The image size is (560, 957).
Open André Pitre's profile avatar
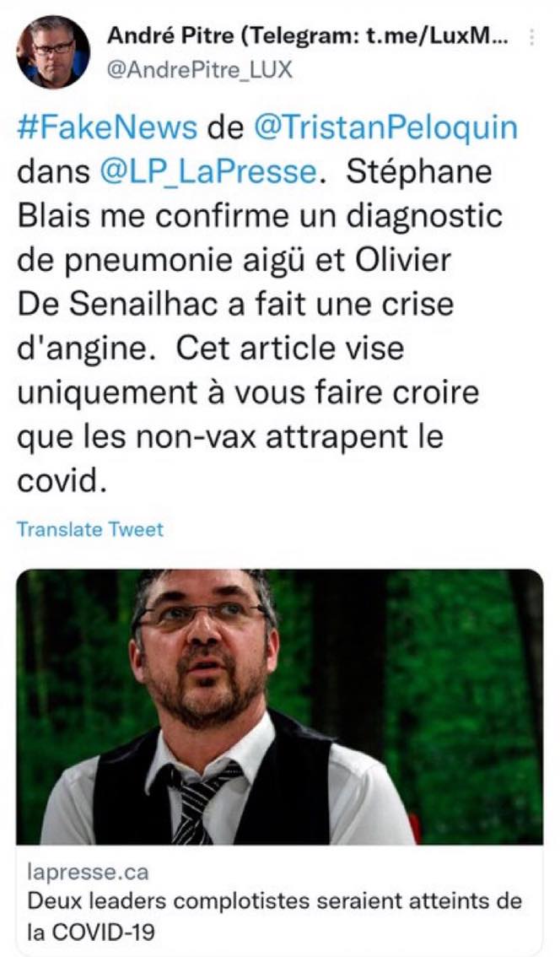click(53, 52)
